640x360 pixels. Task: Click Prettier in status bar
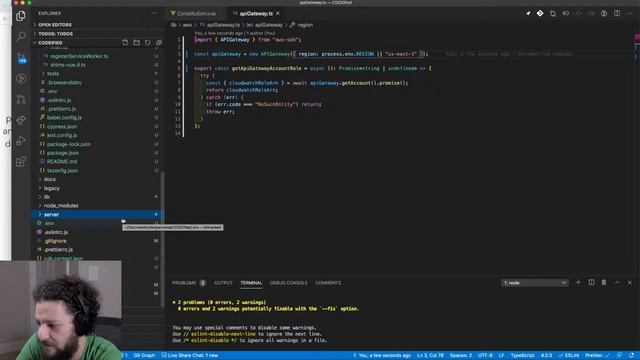(597, 356)
